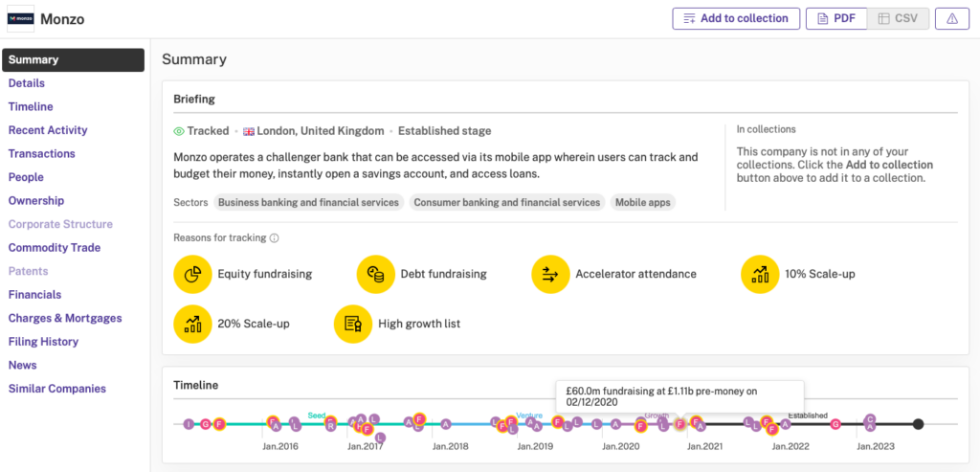Click the Add to collection button
Viewport: 980px width, 472px height.
click(x=736, y=18)
